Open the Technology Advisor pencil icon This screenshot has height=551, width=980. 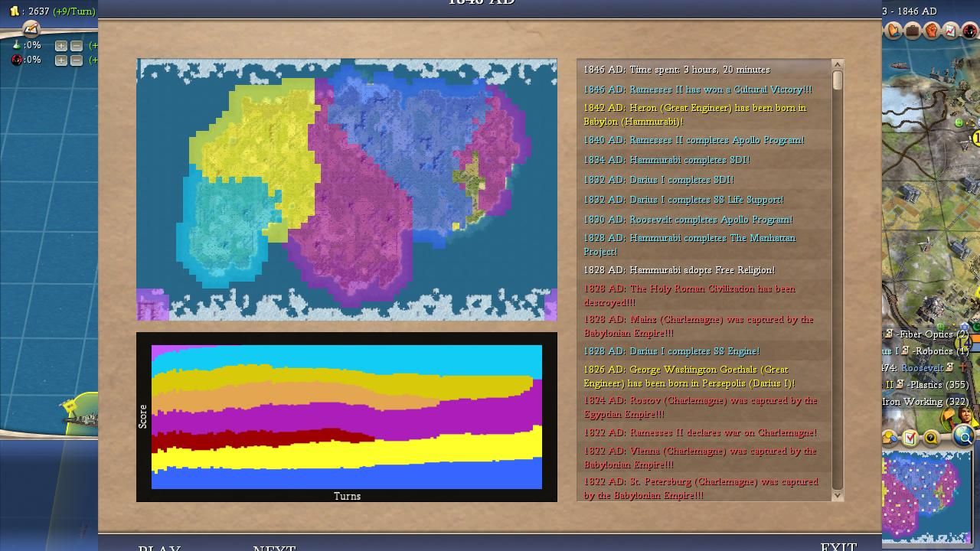click(x=31, y=29)
